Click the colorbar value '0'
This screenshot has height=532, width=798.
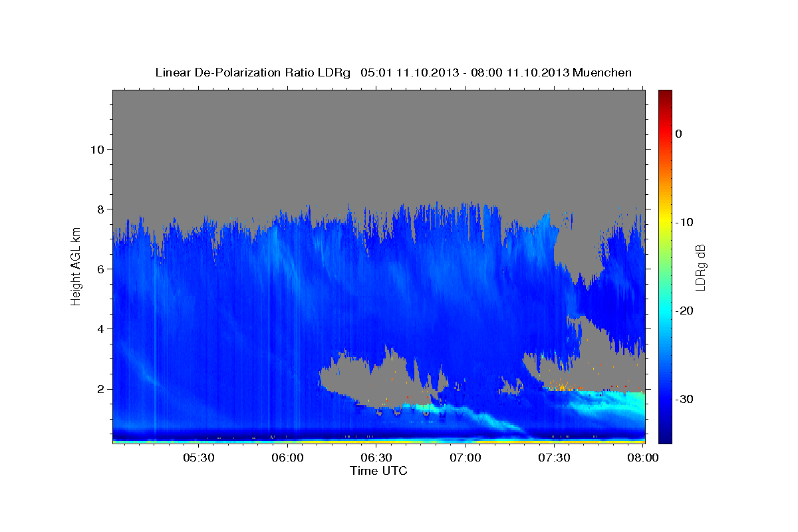678,134
